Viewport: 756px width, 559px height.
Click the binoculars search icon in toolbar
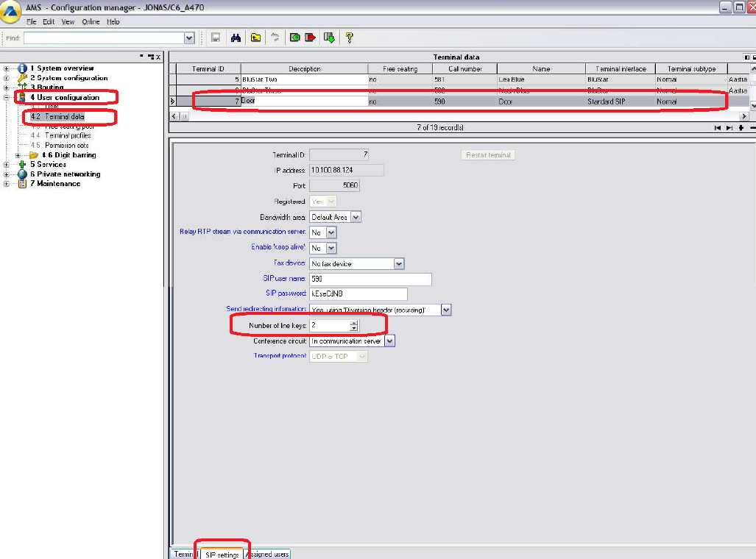pyautogui.click(x=236, y=38)
